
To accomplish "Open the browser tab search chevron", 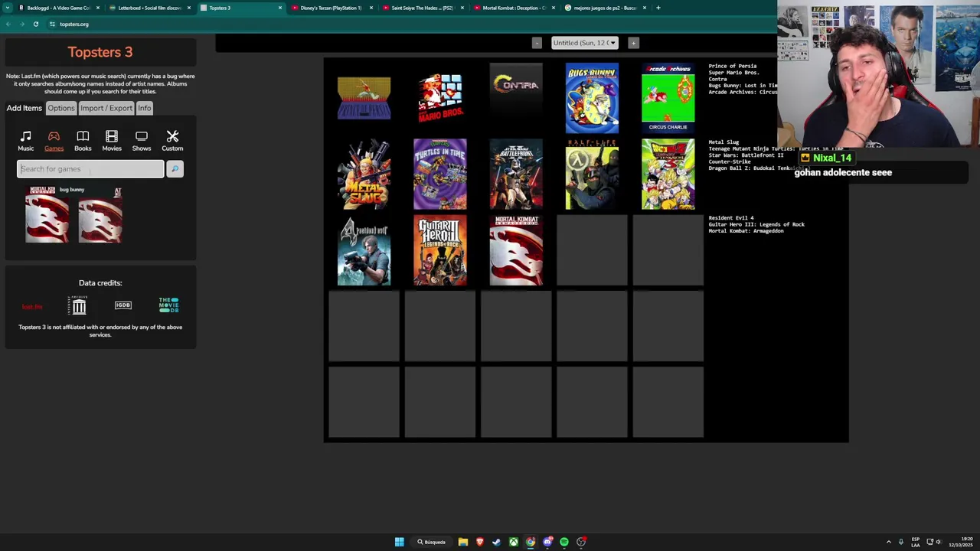I will (x=8, y=8).
